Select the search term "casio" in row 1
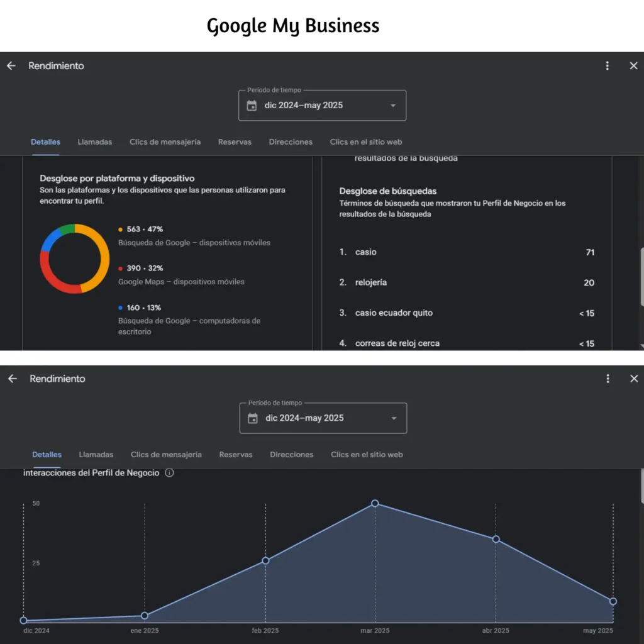 (365, 252)
